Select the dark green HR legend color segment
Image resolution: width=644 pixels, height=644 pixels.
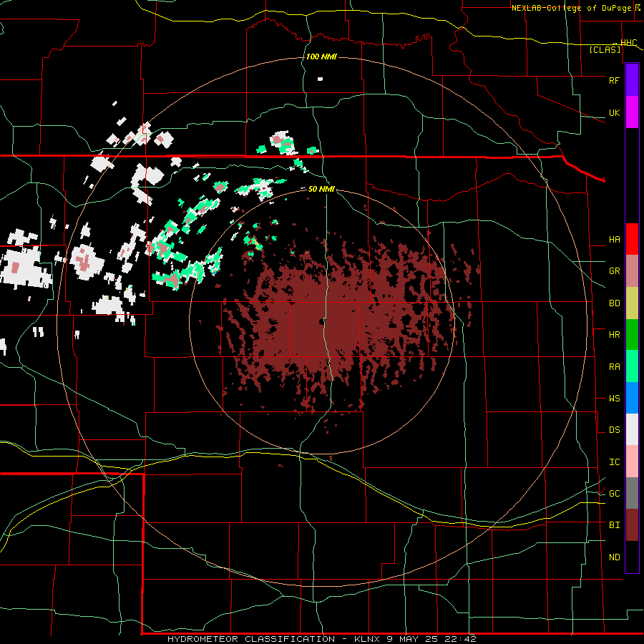coord(632,335)
